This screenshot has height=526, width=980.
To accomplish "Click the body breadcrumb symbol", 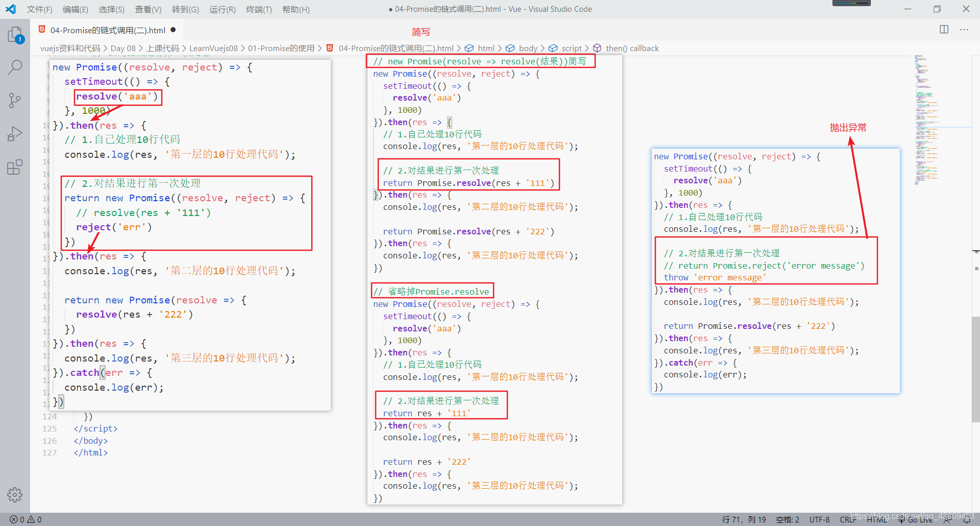I will [x=522, y=48].
